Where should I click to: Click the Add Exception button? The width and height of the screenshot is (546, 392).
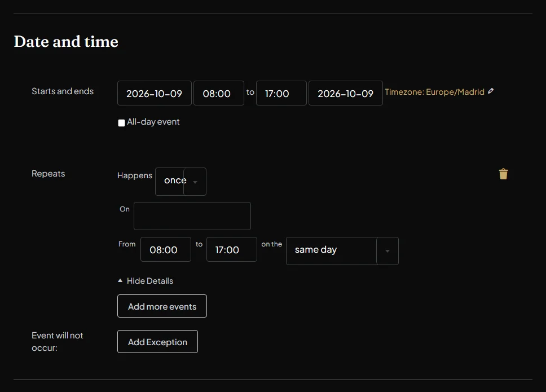[157, 342]
